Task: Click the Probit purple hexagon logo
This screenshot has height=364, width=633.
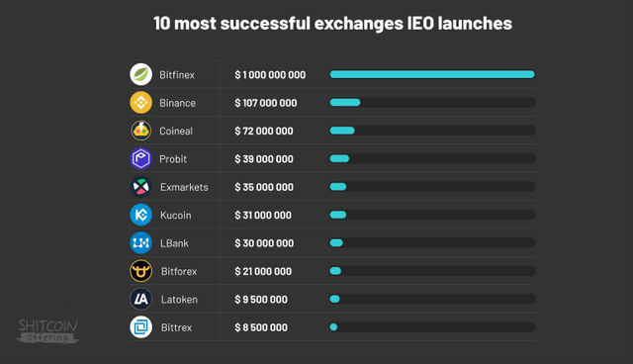Action: pyautogui.click(x=140, y=158)
